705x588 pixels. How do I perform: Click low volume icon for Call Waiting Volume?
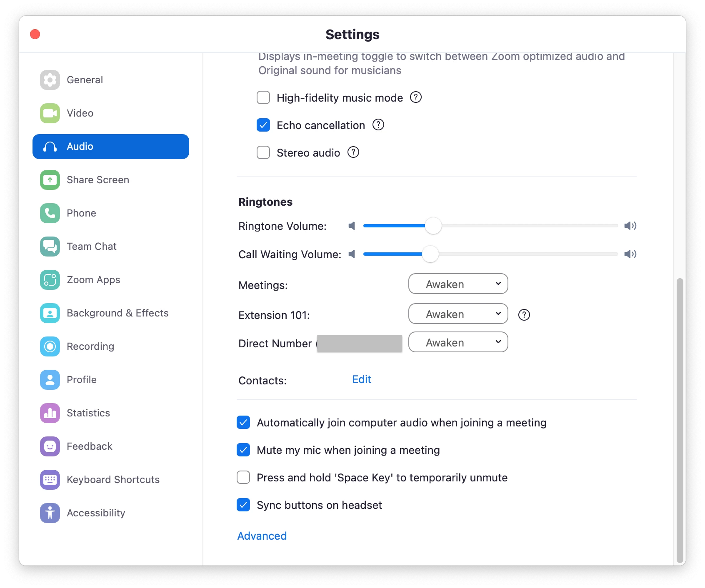352,254
